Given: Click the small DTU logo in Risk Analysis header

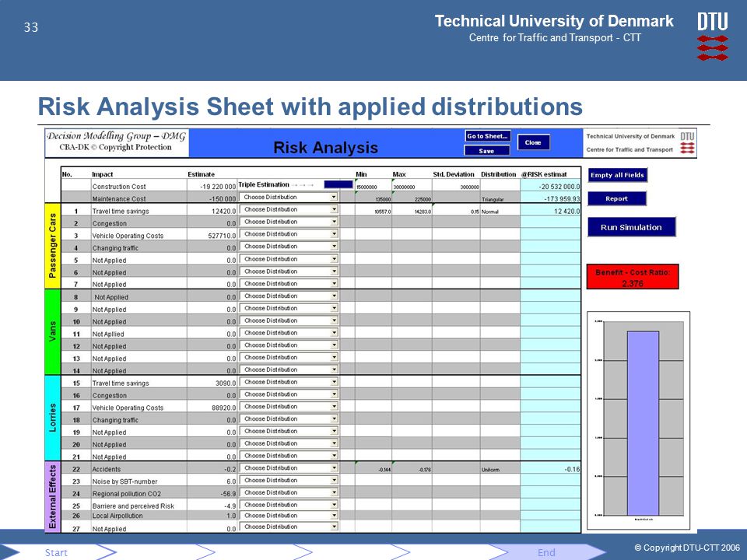Looking at the screenshot, I should coord(687,143).
